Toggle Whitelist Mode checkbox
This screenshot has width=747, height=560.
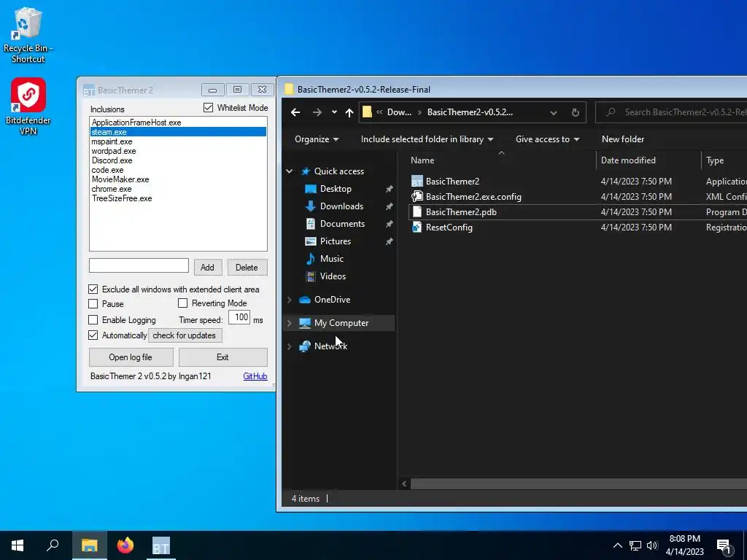pos(208,108)
